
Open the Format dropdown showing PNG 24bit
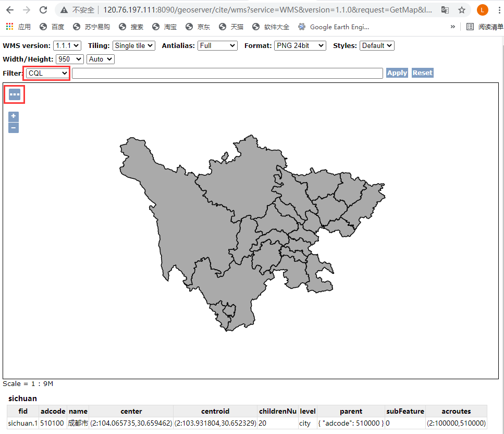point(300,45)
